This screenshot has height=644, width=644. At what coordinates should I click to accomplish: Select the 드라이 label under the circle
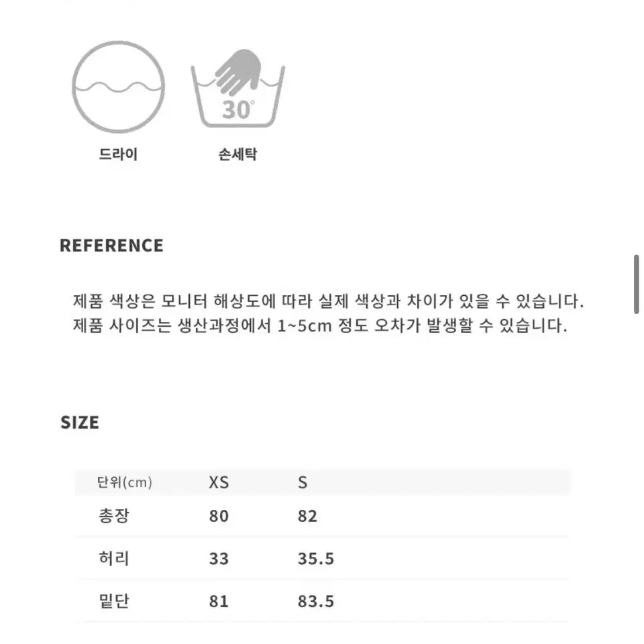118,154
